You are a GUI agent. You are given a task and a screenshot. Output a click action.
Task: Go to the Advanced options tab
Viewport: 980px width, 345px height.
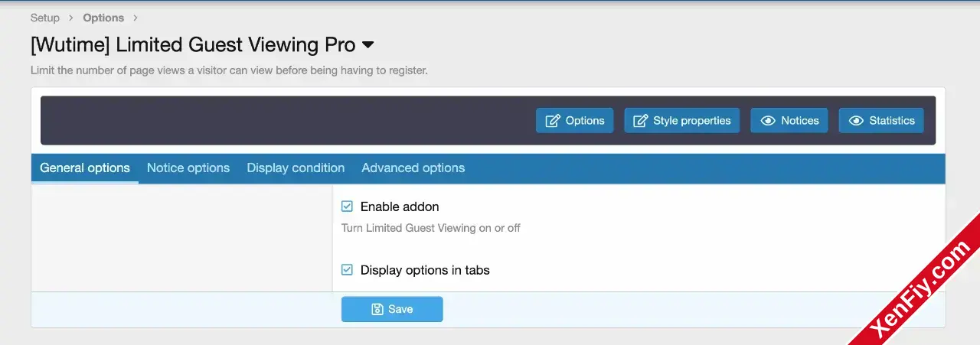tap(413, 168)
